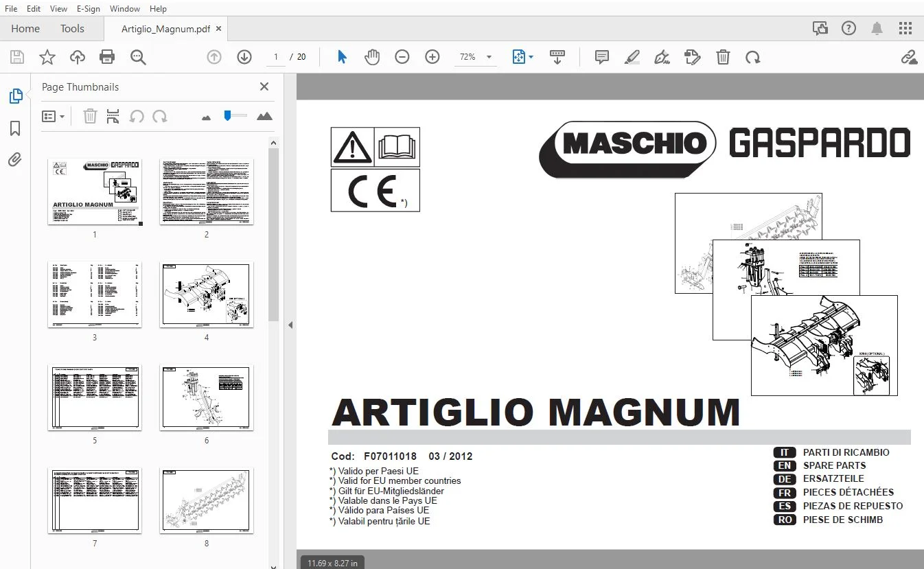Viewport: 924px width, 569px height.
Task: Open the chat notifications icon
Action: (820, 28)
